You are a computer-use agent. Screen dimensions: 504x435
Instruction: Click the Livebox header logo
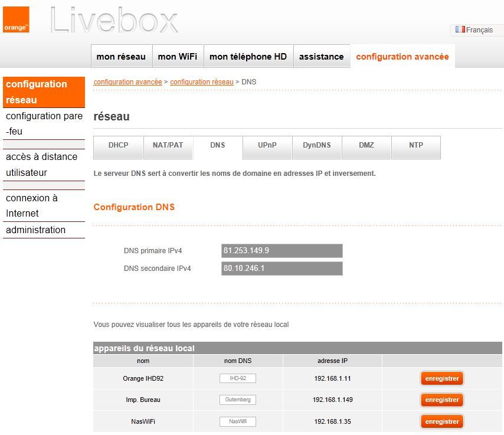click(x=115, y=21)
